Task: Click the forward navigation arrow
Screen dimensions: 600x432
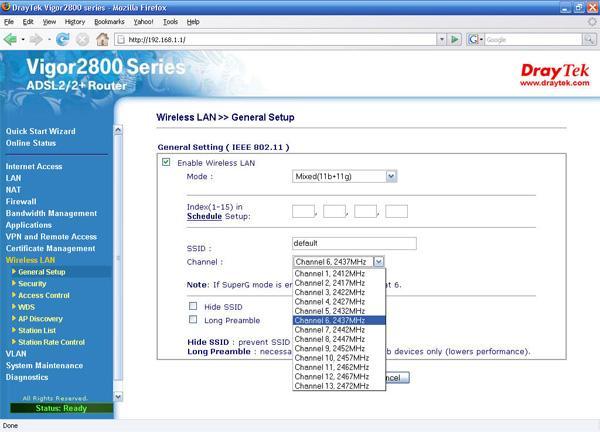Action: coord(36,39)
